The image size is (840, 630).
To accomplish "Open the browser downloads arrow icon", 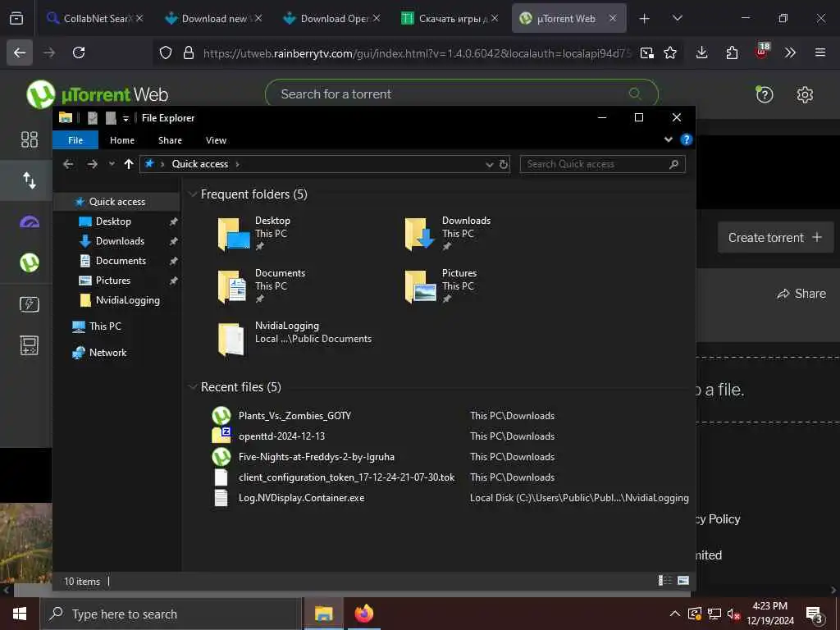I will coord(702,52).
